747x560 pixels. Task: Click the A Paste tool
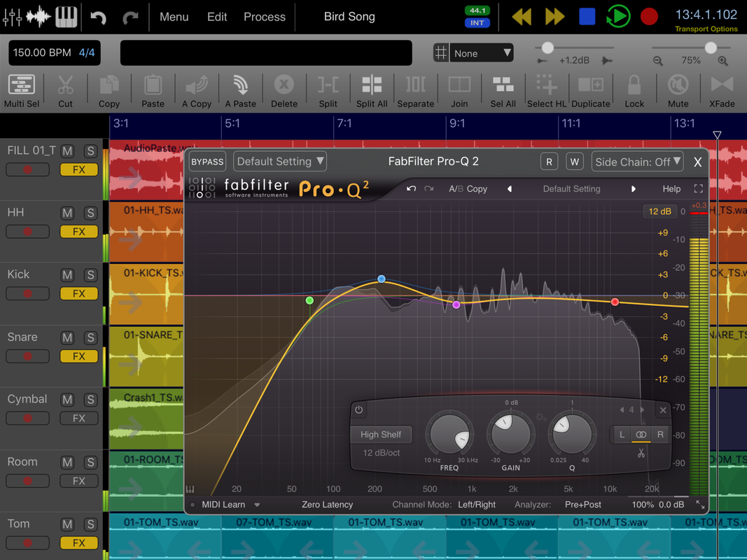[241, 92]
